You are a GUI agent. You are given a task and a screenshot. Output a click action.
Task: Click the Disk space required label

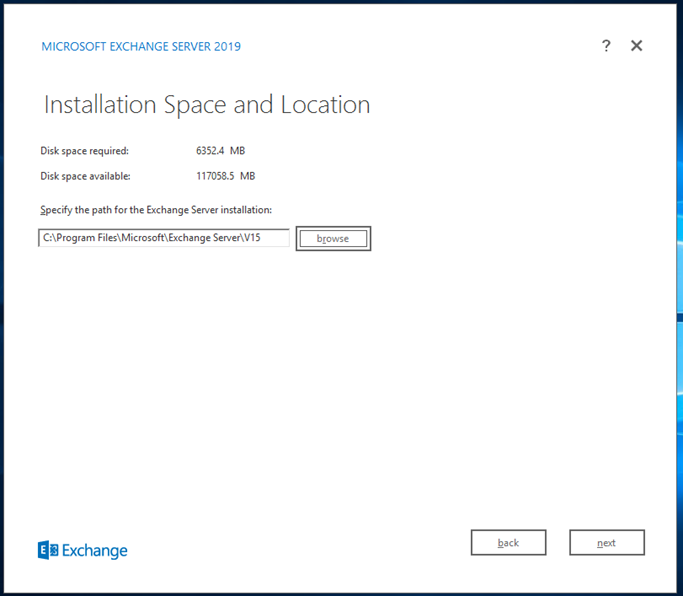[85, 151]
